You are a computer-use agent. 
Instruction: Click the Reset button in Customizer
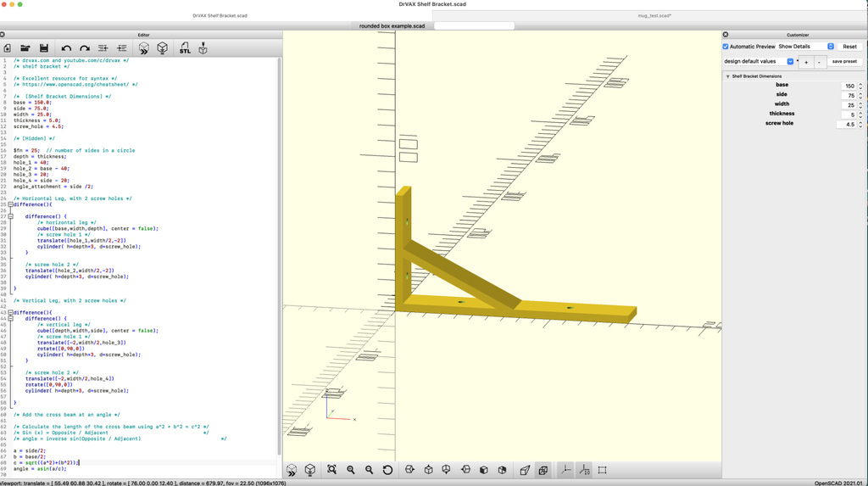tap(849, 47)
